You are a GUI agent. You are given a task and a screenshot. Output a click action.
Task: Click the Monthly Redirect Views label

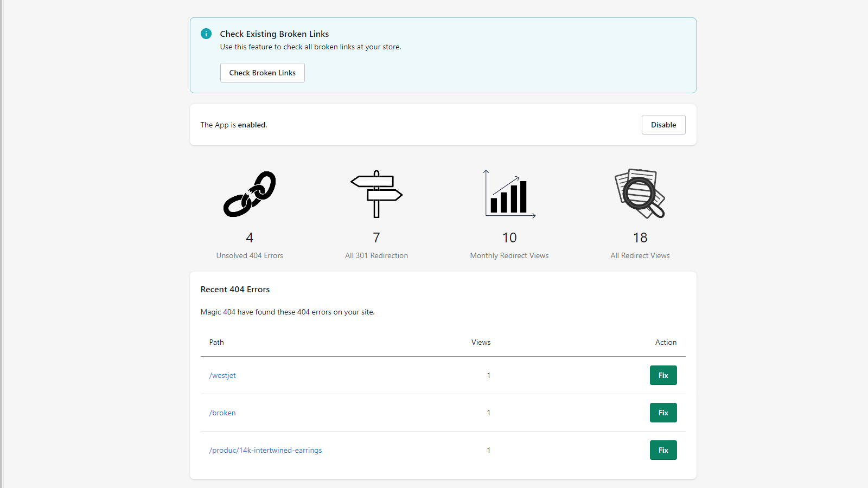click(x=509, y=255)
